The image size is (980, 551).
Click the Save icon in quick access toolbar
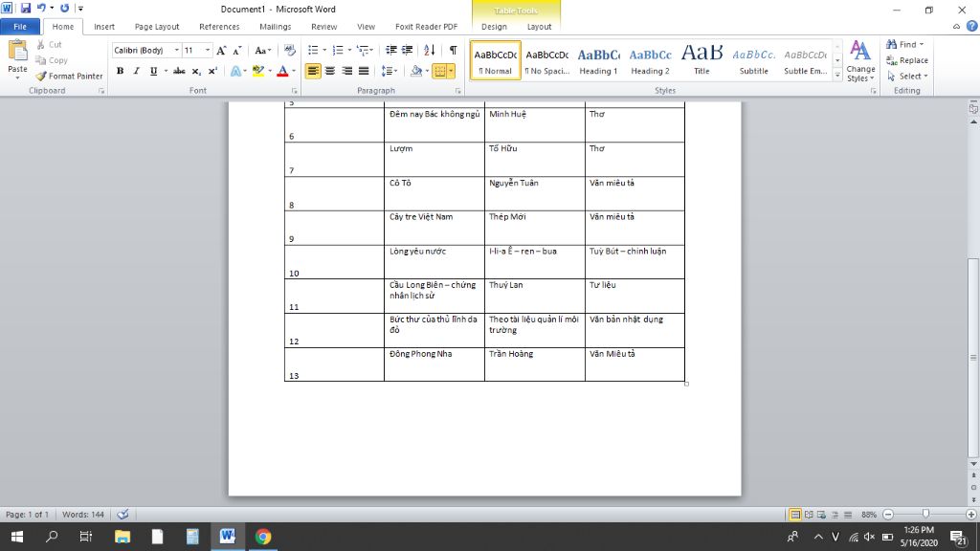26,8
